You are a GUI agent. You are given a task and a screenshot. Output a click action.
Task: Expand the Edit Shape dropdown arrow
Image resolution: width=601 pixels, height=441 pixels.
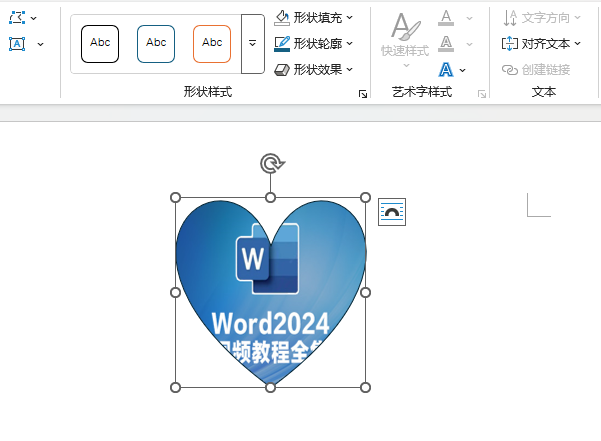tap(34, 18)
